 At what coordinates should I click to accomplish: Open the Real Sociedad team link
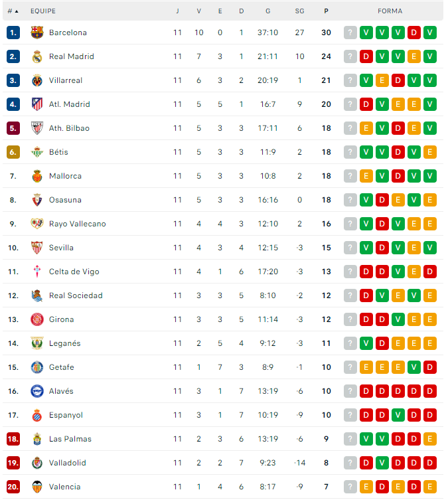[76, 295]
